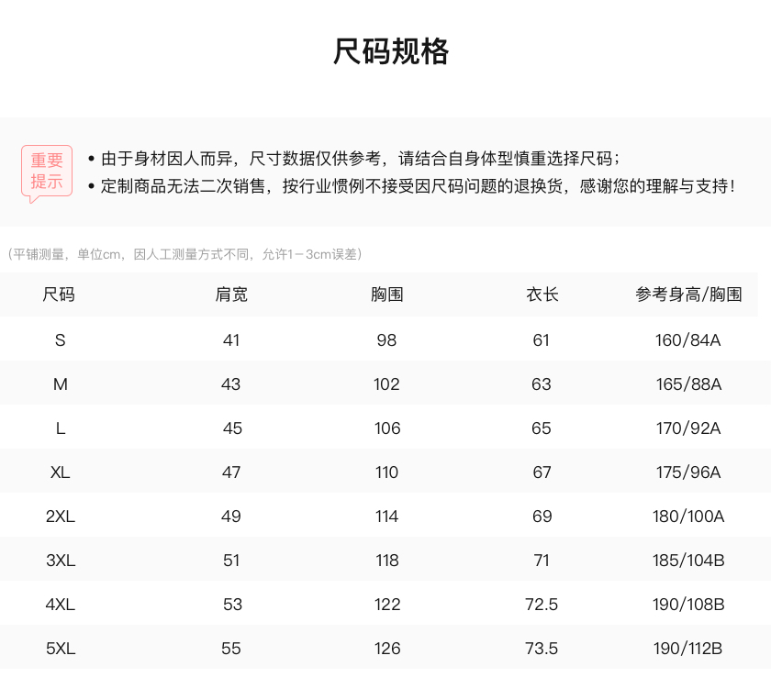The height and width of the screenshot is (700, 771).
Task: Click the 平铺测量 measurement note
Action: (x=184, y=254)
